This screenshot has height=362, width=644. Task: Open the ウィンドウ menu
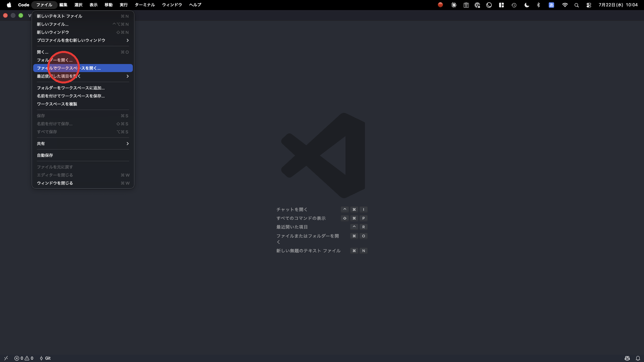pyautogui.click(x=172, y=5)
